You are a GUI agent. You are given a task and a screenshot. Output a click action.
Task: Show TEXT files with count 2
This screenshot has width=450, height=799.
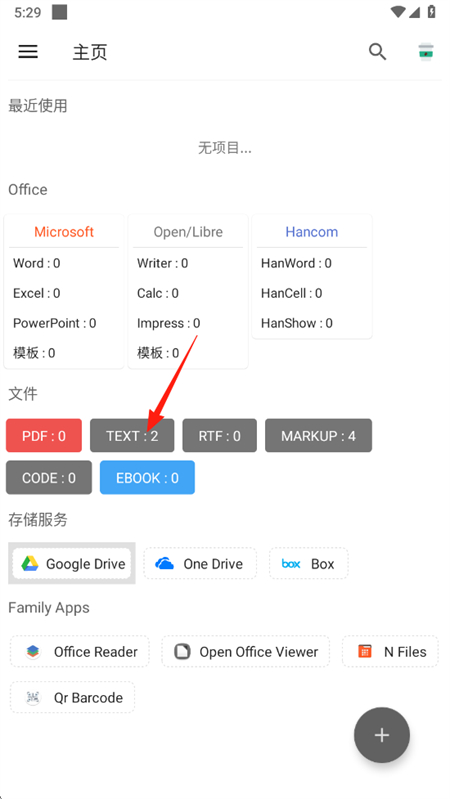tap(132, 436)
